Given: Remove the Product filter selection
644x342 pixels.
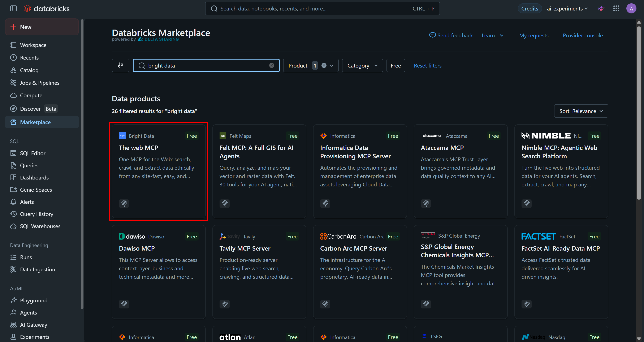Looking at the screenshot, I should (x=324, y=65).
